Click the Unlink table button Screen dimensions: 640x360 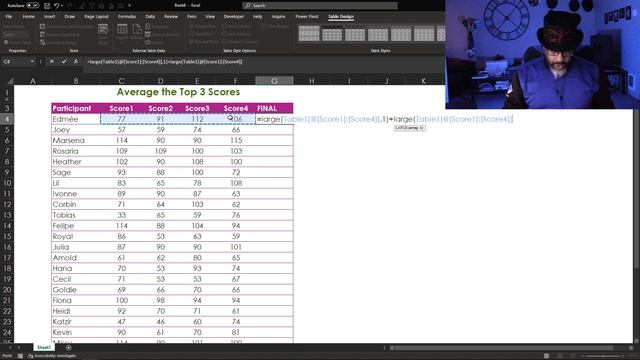click(x=154, y=42)
